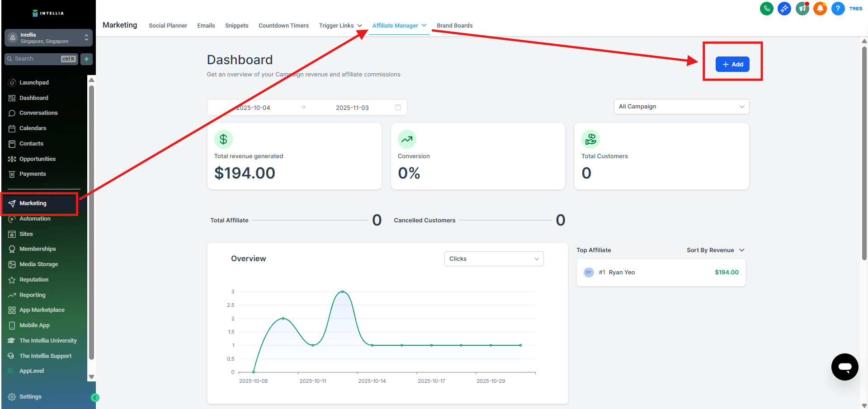Viewport: 868px width, 409px height.
Task: Click the lightning quick actions icon
Action: coord(86,59)
